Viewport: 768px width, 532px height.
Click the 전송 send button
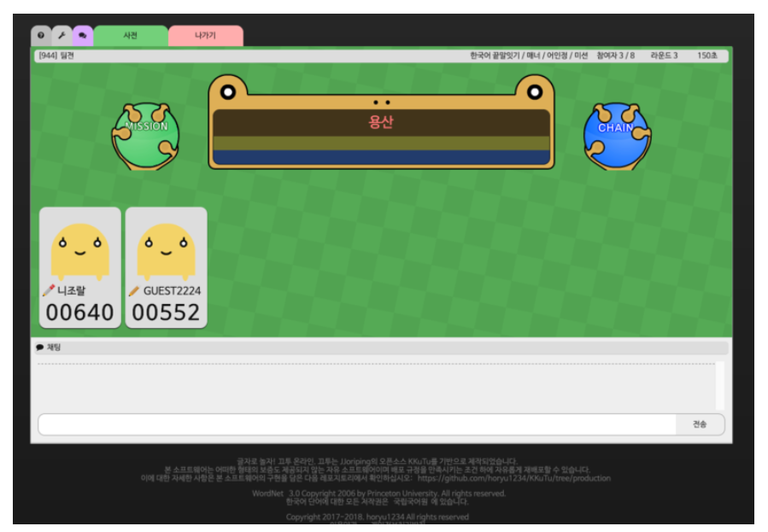[700, 424]
